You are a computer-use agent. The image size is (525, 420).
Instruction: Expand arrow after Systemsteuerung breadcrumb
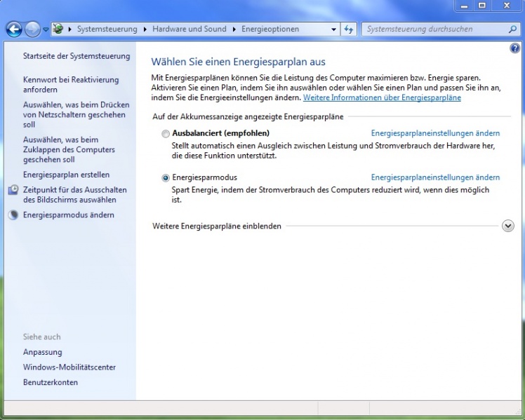coord(145,29)
